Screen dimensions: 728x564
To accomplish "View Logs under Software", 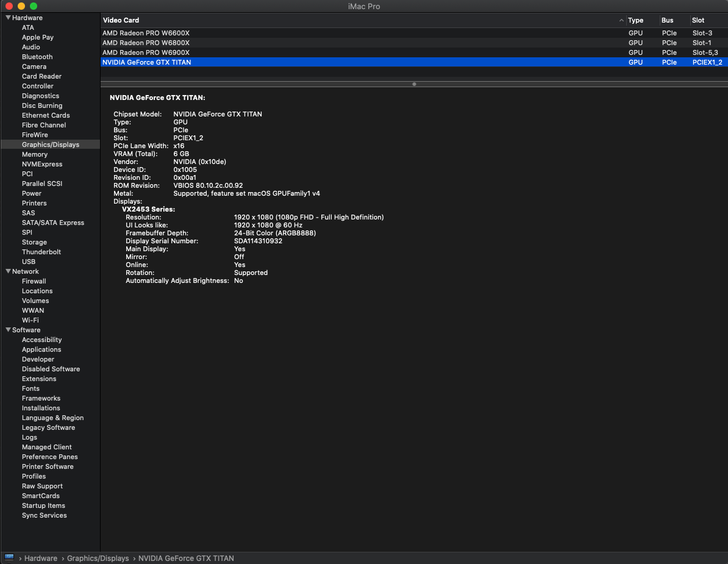I will (29, 437).
